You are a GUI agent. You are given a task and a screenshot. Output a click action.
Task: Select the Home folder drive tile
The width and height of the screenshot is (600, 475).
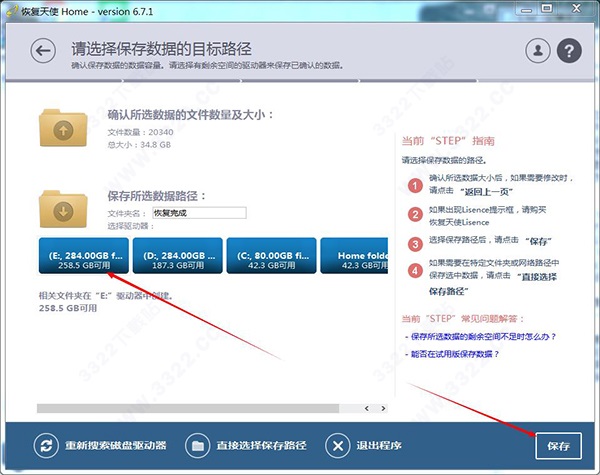pyautogui.click(x=354, y=256)
